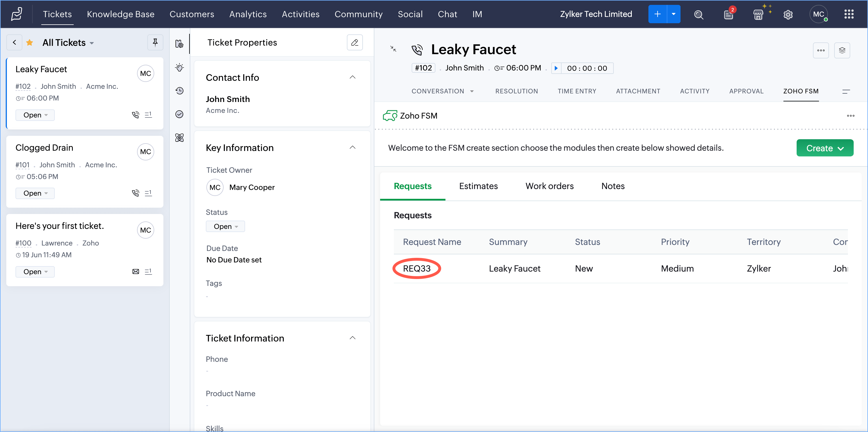Open the Status dropdown in Key Information
The image size is (868, 432).
click(225, 226)
